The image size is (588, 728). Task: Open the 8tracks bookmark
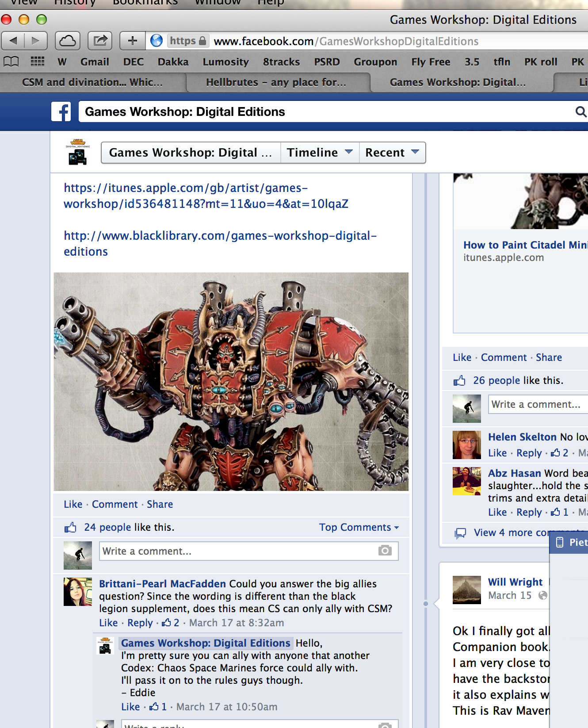click(281, 62)
